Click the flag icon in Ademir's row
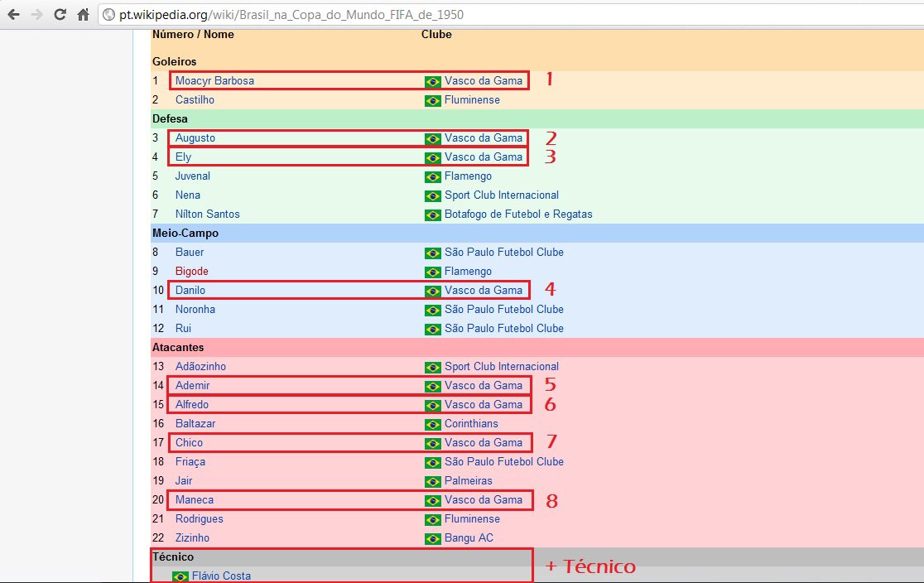The height and width of the screenshot is (583, 924). pyautogui.click(x=432, y=387)
